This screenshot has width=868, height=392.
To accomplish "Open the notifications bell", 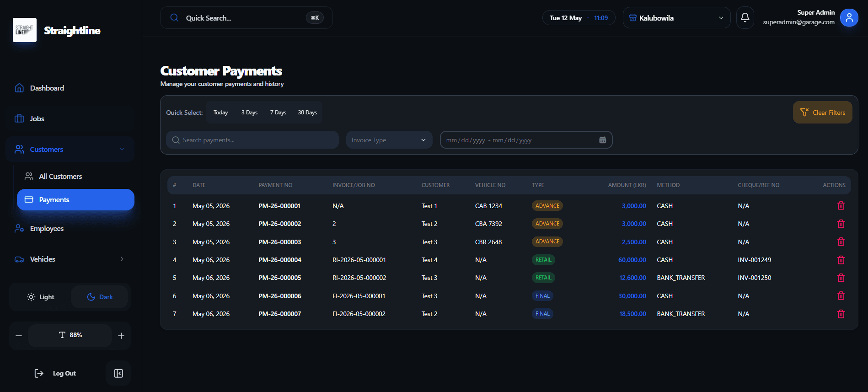I will pos(745,18).
